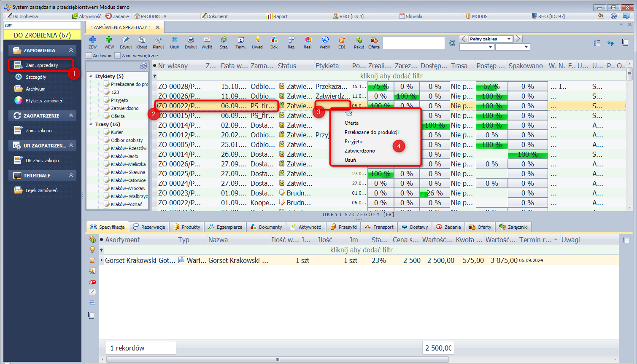Click the Usuń delete toolbar icon
The height and width of the screenshot is (364, 637).
pos(174,42)
